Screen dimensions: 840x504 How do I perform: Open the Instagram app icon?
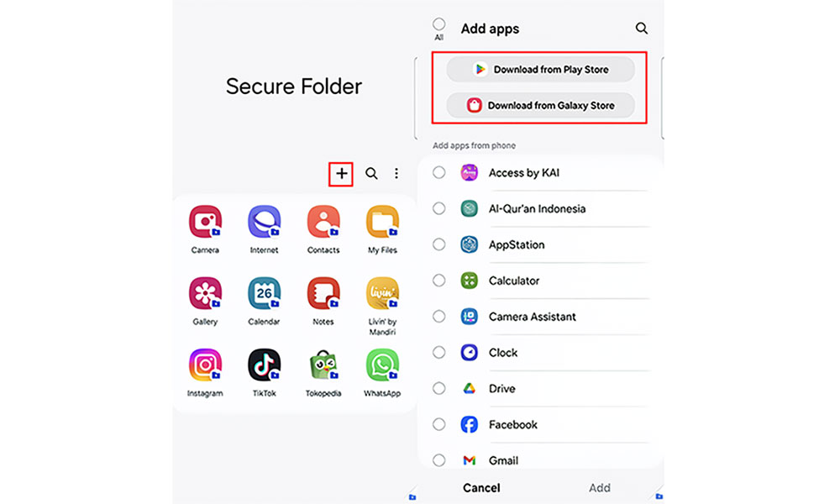point(205,365)
